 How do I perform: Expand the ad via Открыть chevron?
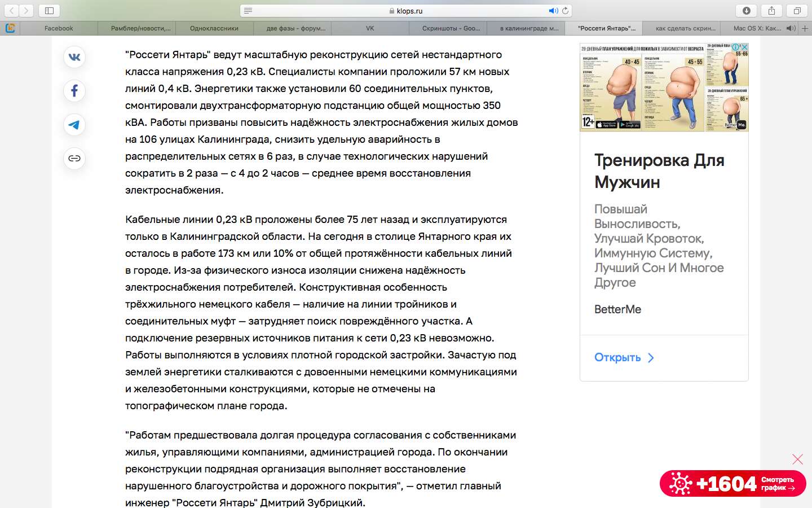pyautogui.click(x=651, y=358)
